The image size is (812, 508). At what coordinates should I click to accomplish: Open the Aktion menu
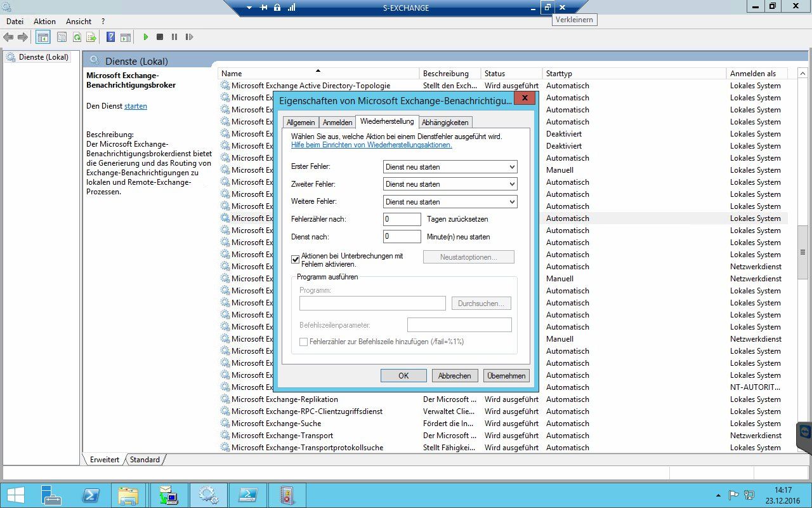pyautogui.click(x=45, y=22)
